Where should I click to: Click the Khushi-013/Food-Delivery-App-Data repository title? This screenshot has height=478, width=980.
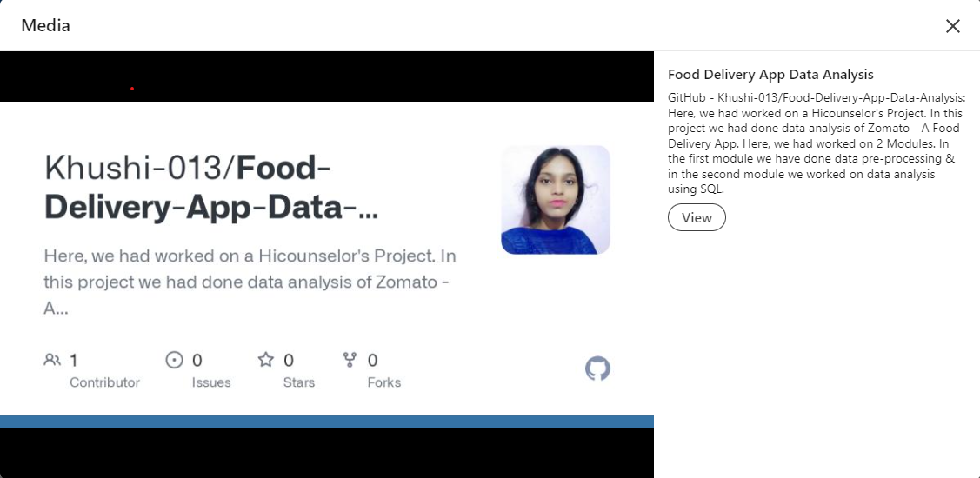[211, 189]
